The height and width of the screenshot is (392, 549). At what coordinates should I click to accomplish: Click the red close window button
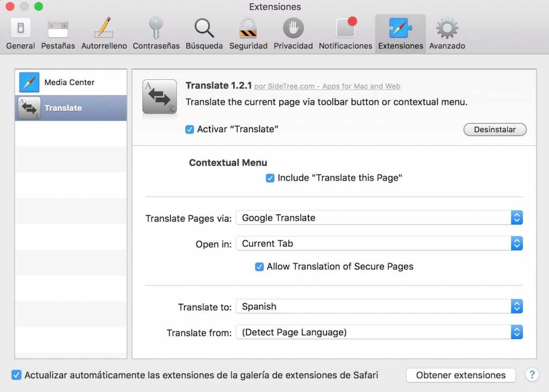click(x=10, y=6)
